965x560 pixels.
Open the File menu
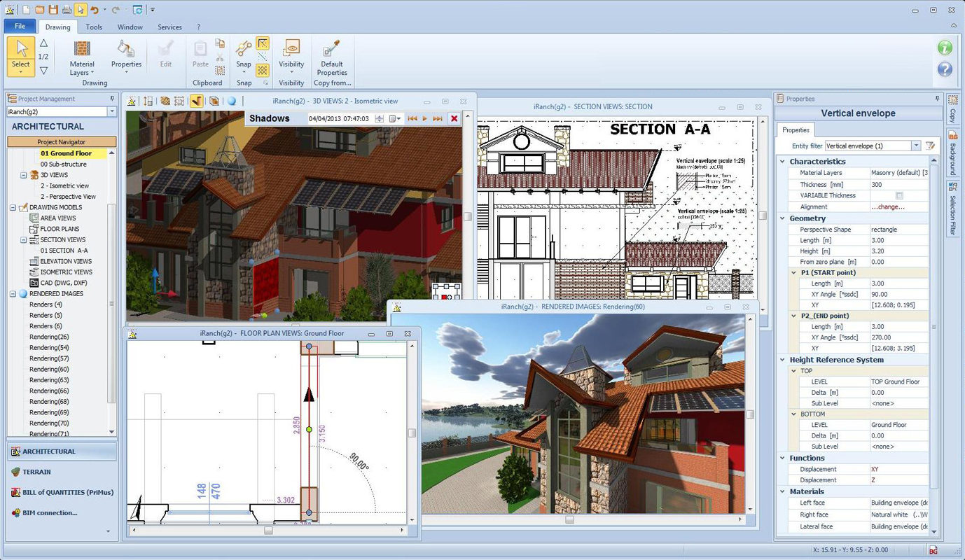coord(20,27)
